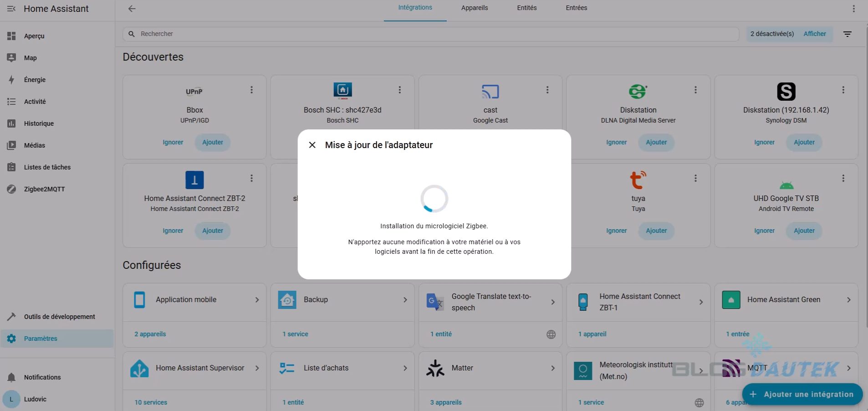868x411 pixels.
Task: Collapse the Home Assistant sidebar menu
Action: click(x=11, y=9)
